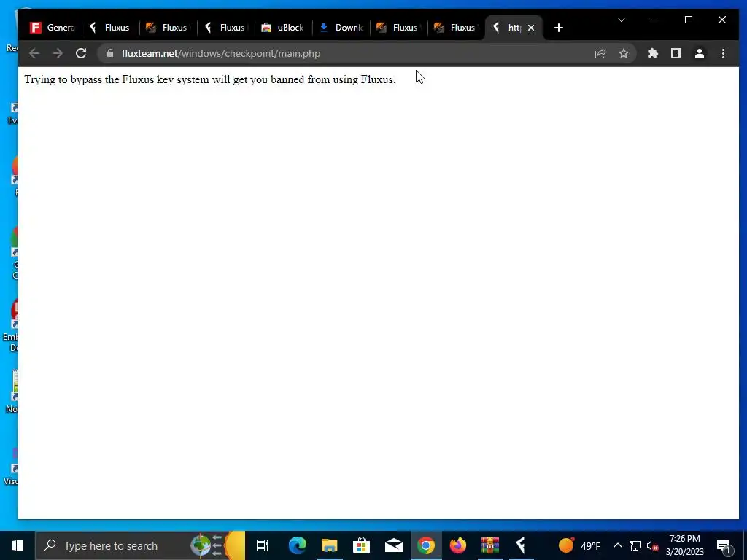Click the taskbar search box
Screen dimensions: 747x560
click(139, 545)
